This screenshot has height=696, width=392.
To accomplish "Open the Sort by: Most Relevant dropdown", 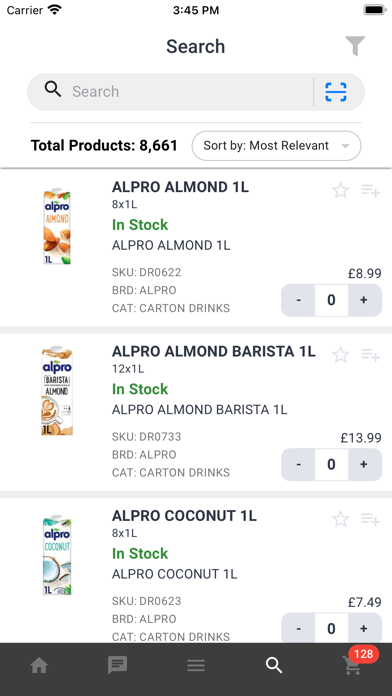I will [x=276, y=146].
